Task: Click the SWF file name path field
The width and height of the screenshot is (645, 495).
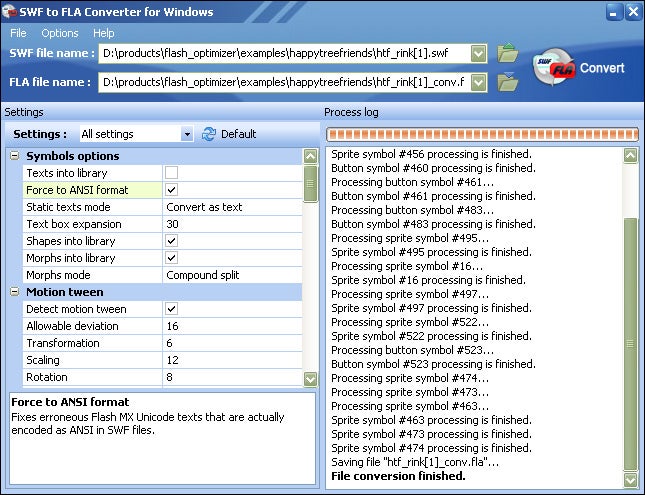Action: 284,53
